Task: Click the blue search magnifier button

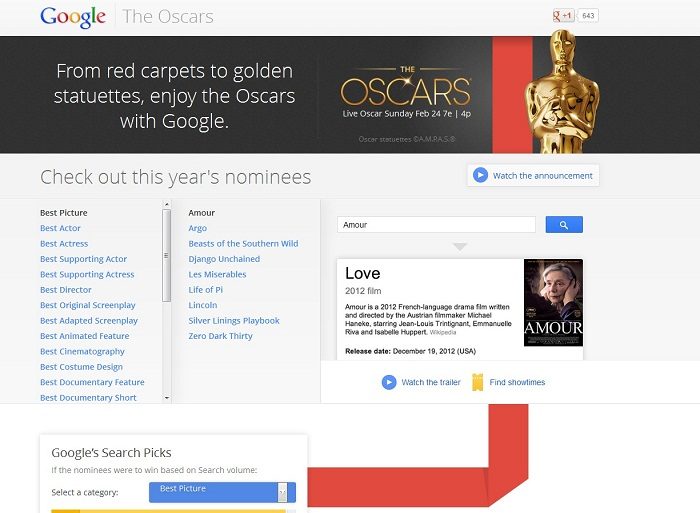Action: point(564,225)
